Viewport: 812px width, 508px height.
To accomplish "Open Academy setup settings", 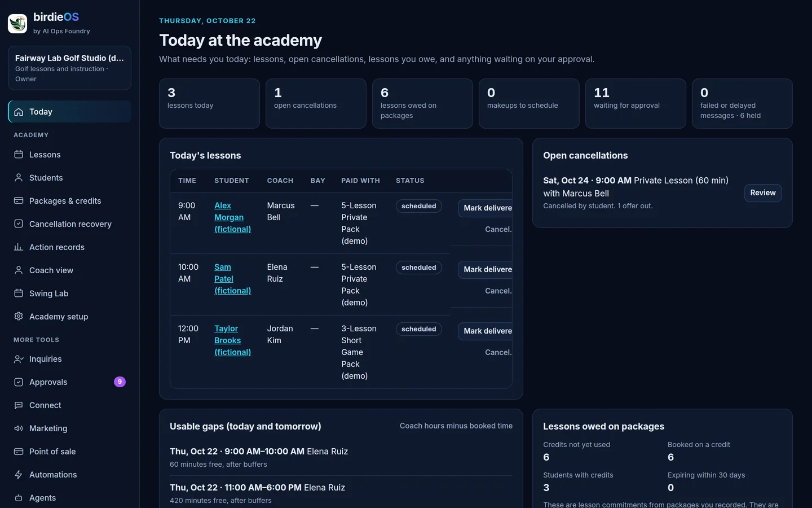I will pyautogui.click(x=69, y=317).
